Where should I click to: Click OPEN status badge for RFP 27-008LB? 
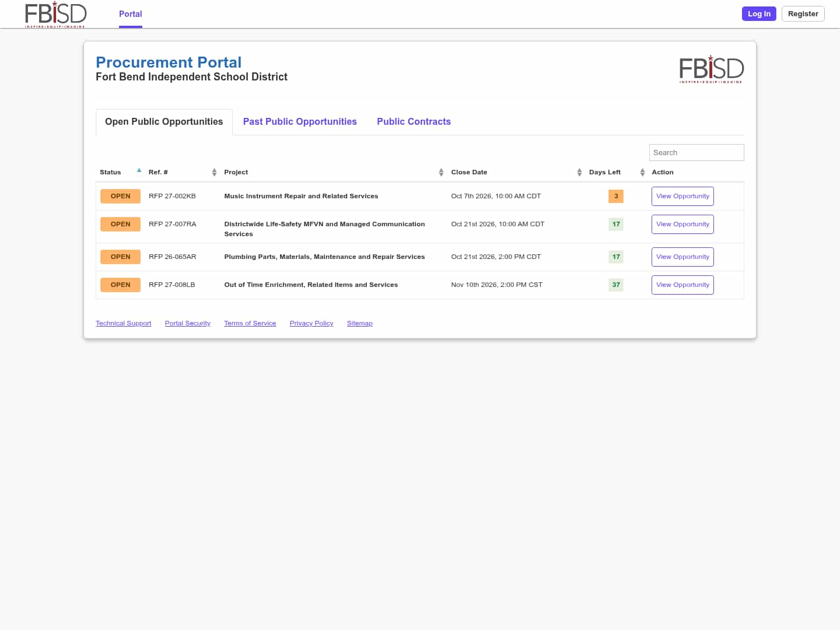[x=120, y=285]
